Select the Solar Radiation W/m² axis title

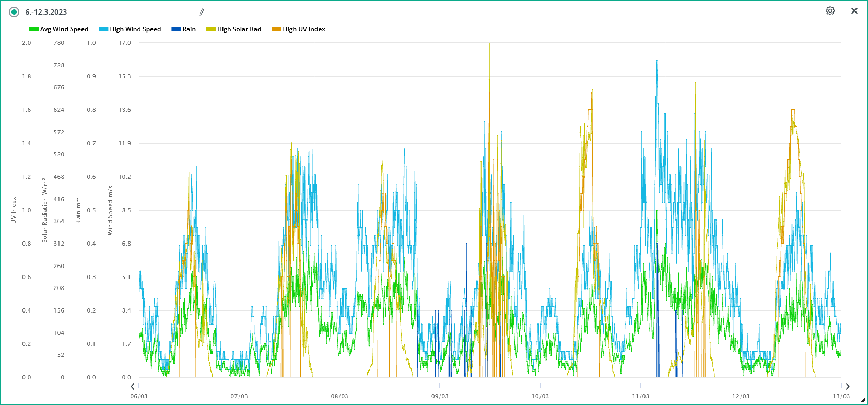pos(45,210)
